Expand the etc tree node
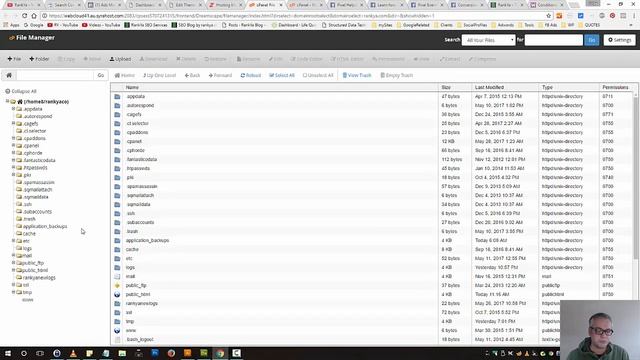 (x=13, y=240)
